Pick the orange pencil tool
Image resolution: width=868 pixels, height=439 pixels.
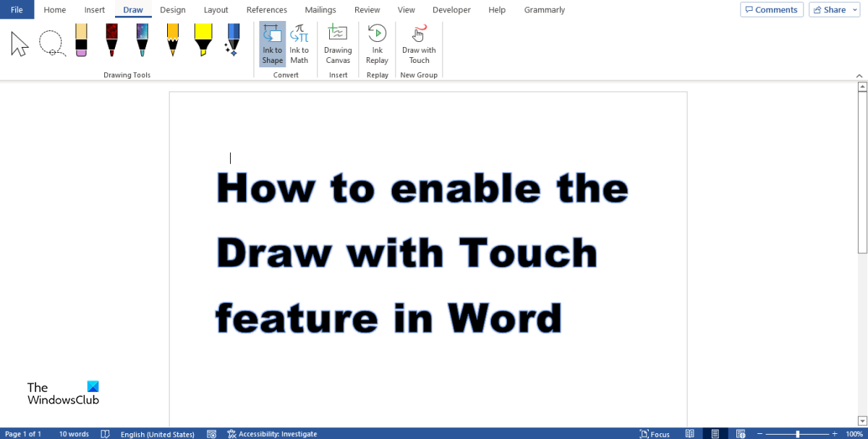coord(172,42)
